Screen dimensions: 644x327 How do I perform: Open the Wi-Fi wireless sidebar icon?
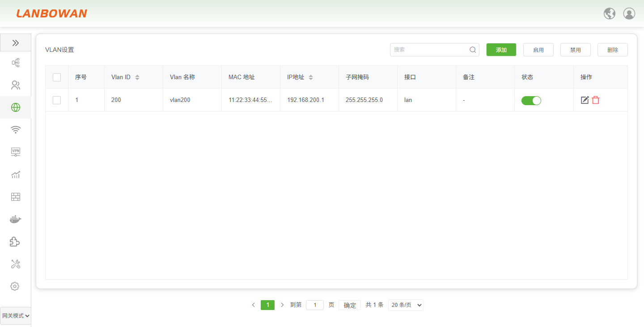pyautogui.click(x=16, y=130)
